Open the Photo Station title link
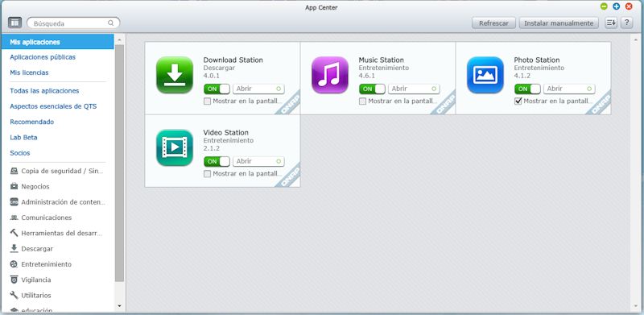The height and width of the screenshot is (315, 644). [x=537, y=60]
